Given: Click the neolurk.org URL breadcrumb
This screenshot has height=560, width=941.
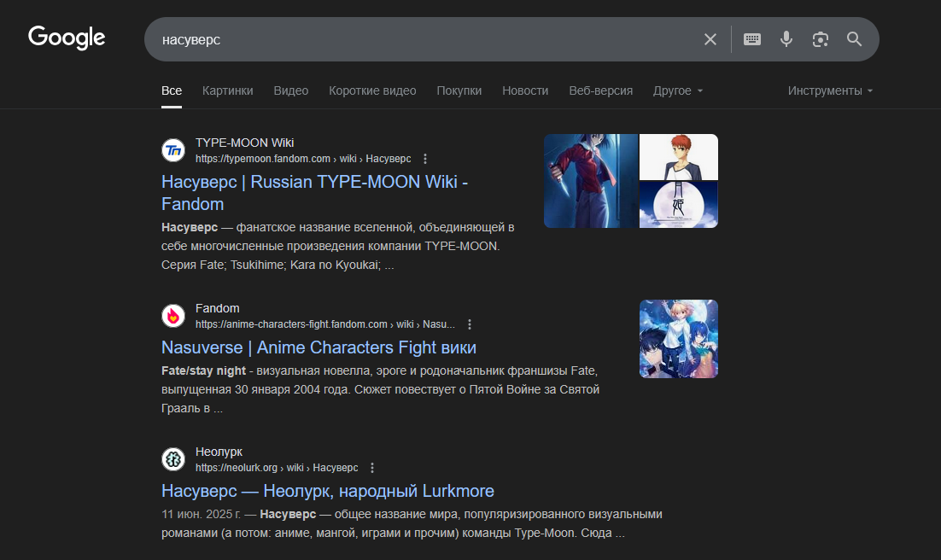Looking at the screenshot, I should [x=277, y=468].
